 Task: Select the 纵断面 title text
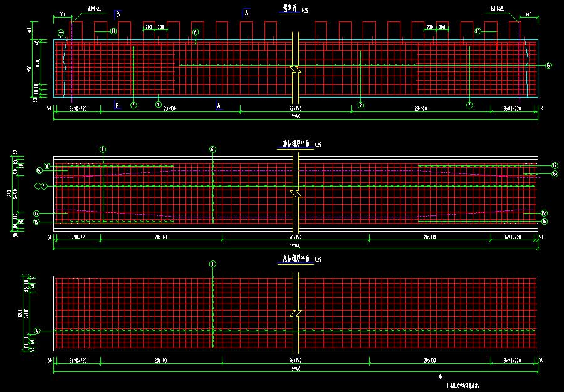click(289, 9)
